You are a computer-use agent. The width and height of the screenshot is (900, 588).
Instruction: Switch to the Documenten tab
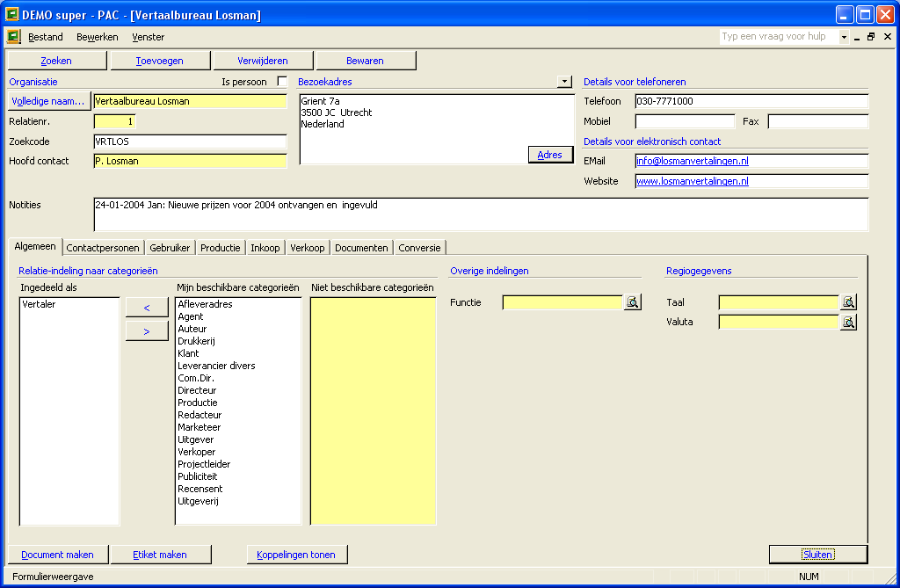[x=361, y=248]
